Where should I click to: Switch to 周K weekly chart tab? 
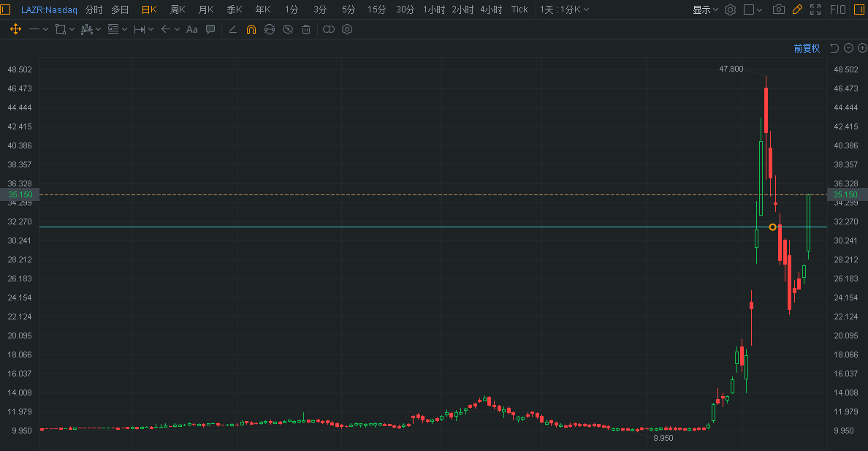178,10
